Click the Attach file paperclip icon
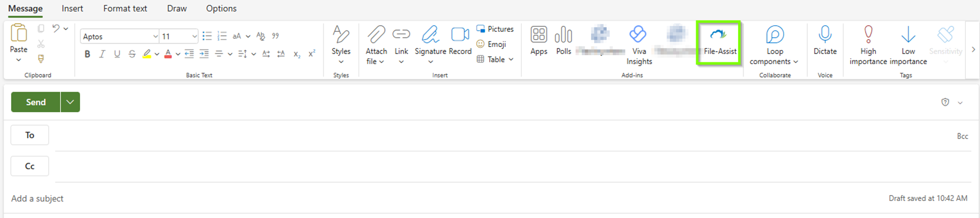This screenshot has width=980, height=218. point(376,35)
